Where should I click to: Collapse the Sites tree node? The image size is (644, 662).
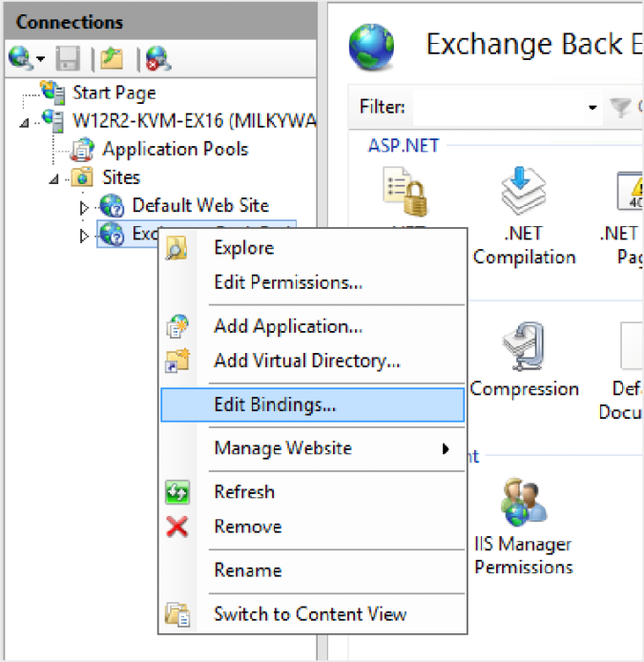53,179
